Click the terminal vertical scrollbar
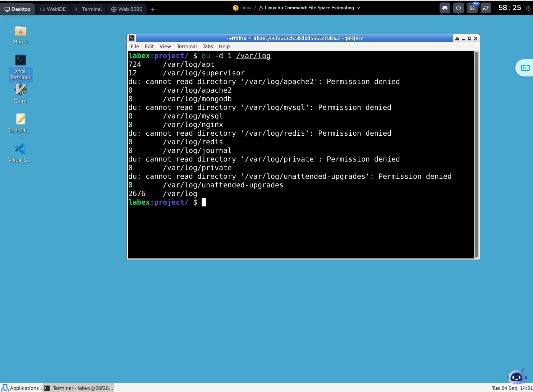Viewport: 533px width, 392px height. pyautogui.click(x=476, y=154)
